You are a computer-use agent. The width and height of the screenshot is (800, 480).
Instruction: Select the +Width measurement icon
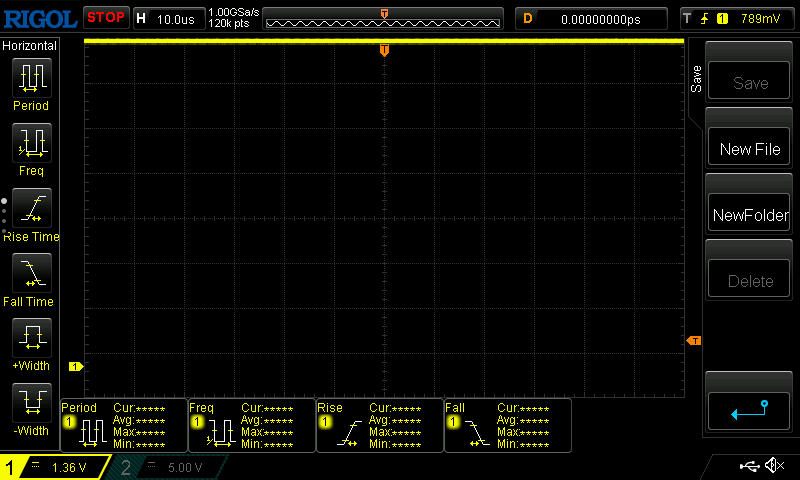point(31,343)
